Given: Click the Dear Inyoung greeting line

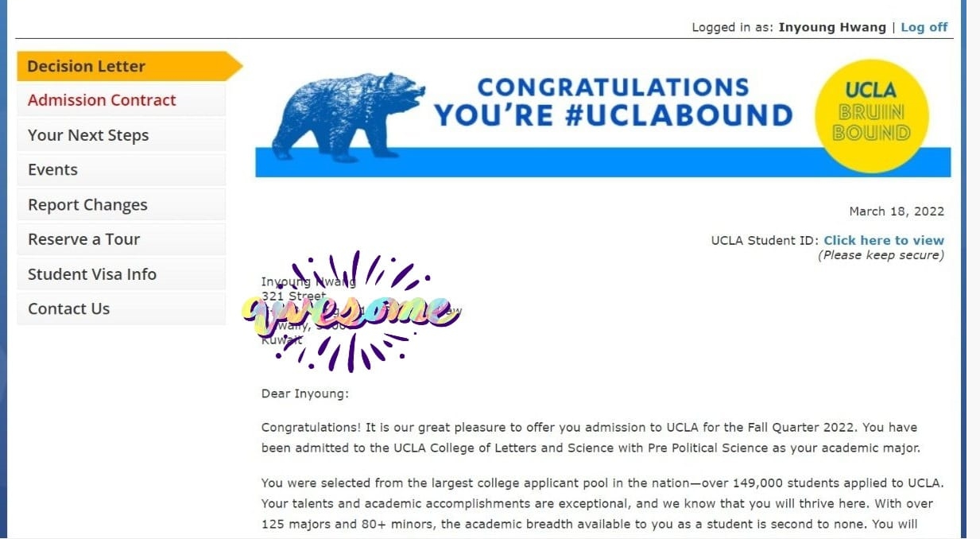Looking at the screenshot, I should click(305, 394).
